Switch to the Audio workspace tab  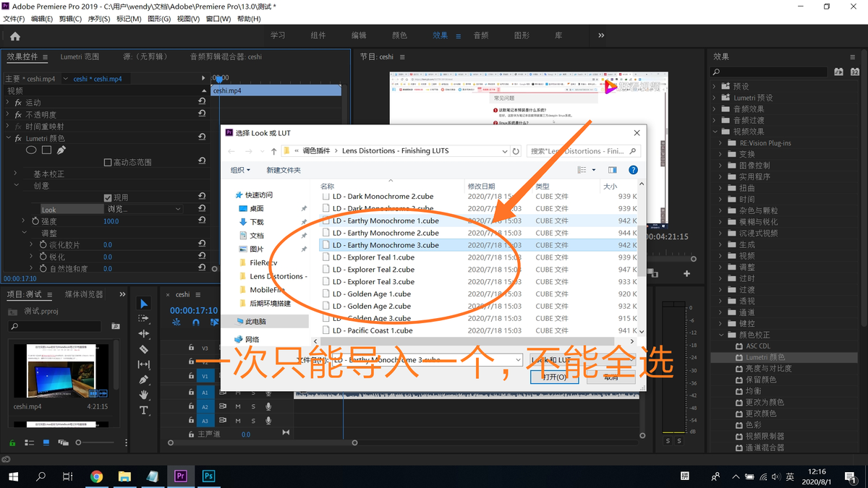481,35
